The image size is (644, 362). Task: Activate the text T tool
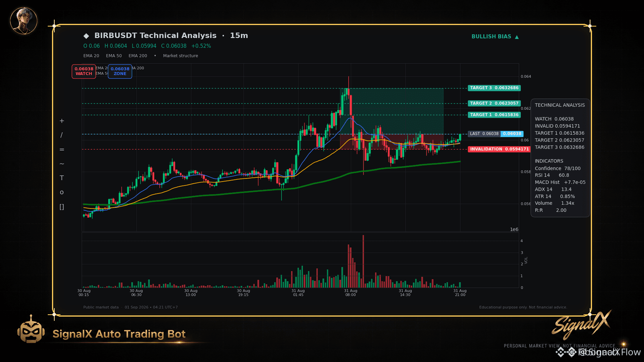point(62,178)
